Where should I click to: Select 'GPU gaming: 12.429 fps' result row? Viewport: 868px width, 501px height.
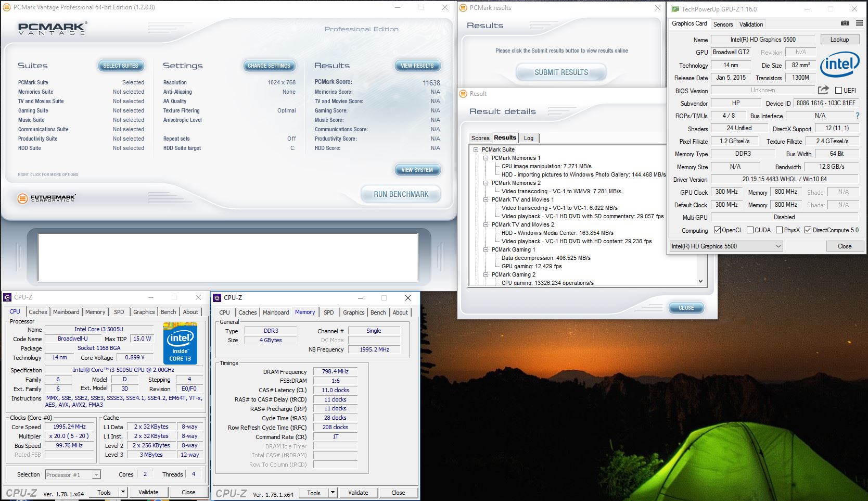531,266
